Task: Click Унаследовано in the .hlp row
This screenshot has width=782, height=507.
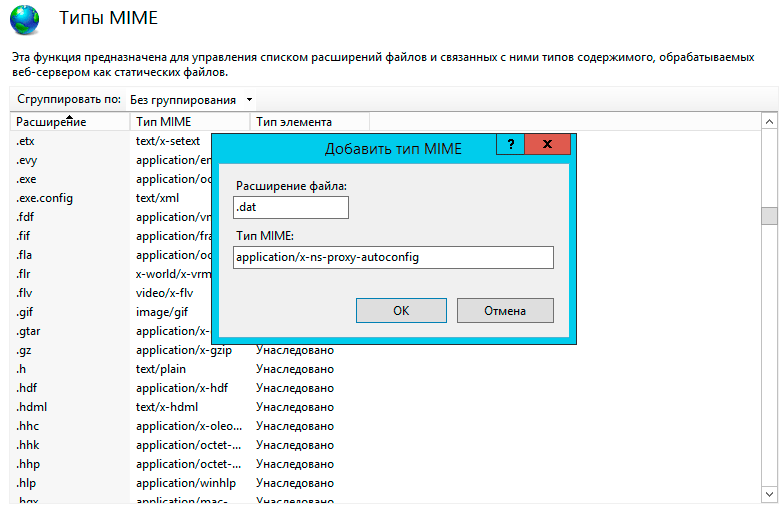Action: pos(295,483)
